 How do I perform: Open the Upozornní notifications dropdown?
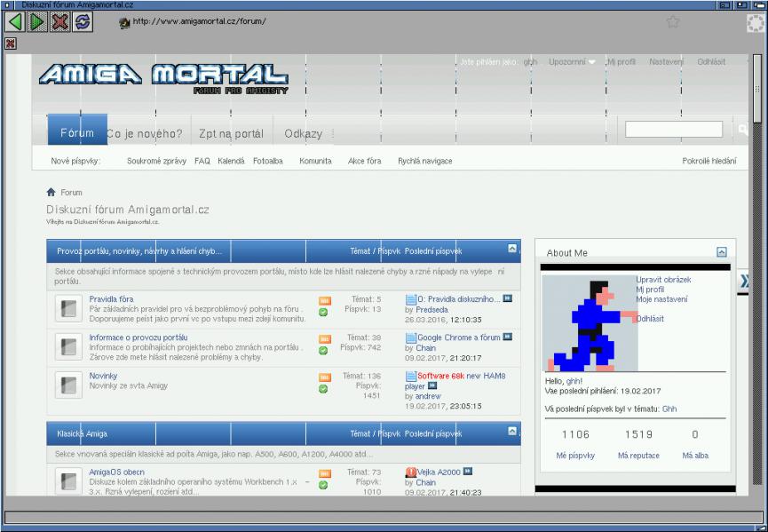pos(572,62)
